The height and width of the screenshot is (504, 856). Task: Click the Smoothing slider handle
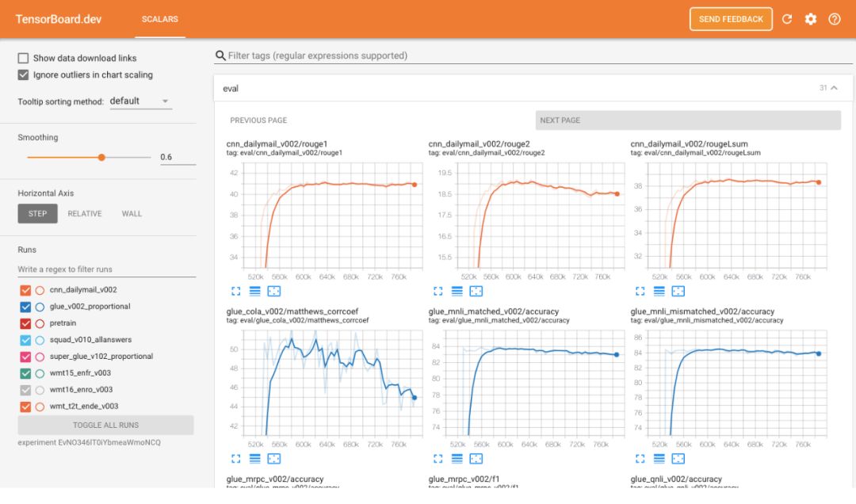point(101,157)
